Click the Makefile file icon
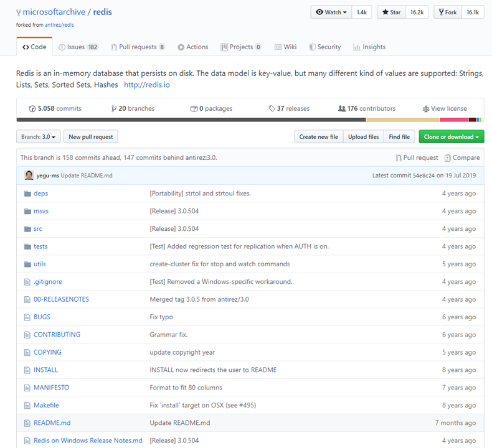Viewport: 492px width, 448px height. 27,405
